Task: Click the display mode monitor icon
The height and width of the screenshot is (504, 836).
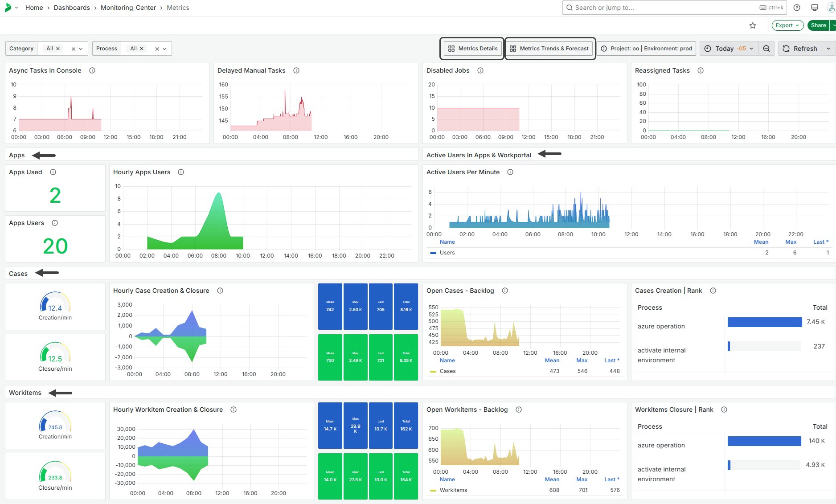Action: click(x=814, y=8)
